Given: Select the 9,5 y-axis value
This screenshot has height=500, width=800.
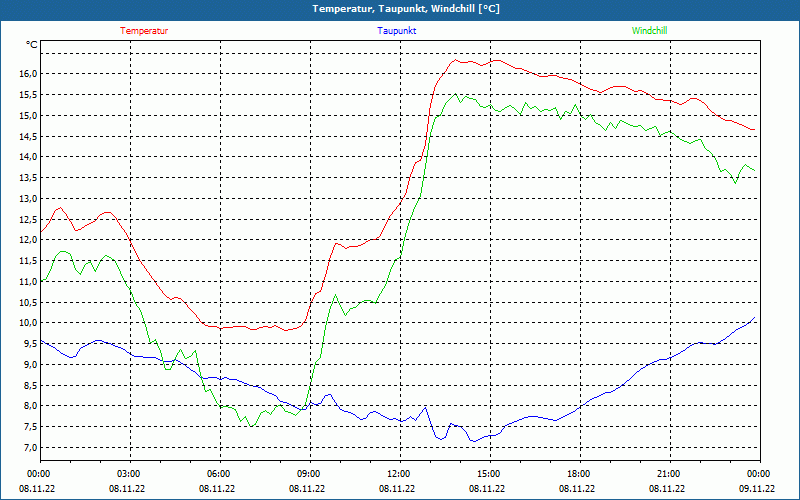Looking at the screenshot, I should tap(30, 344).
